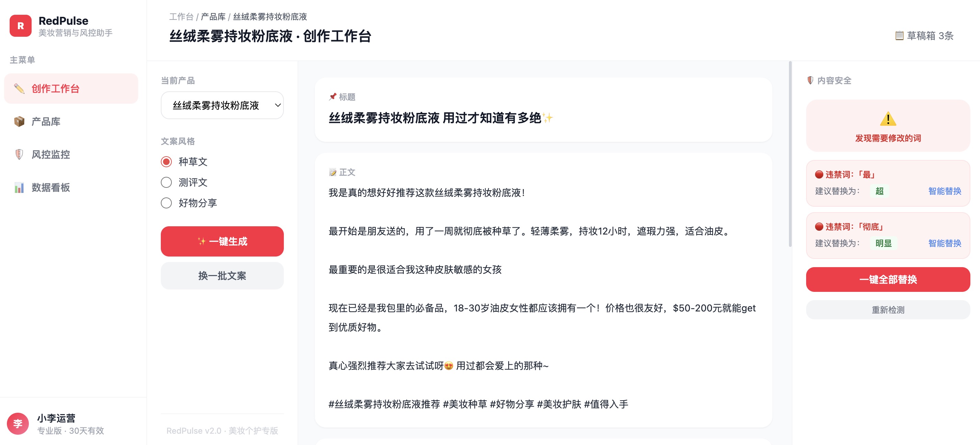The height and width of the screenshot is (445, 980).
Task: Click the sparkle emoji after the title
Action: point(547,118)
